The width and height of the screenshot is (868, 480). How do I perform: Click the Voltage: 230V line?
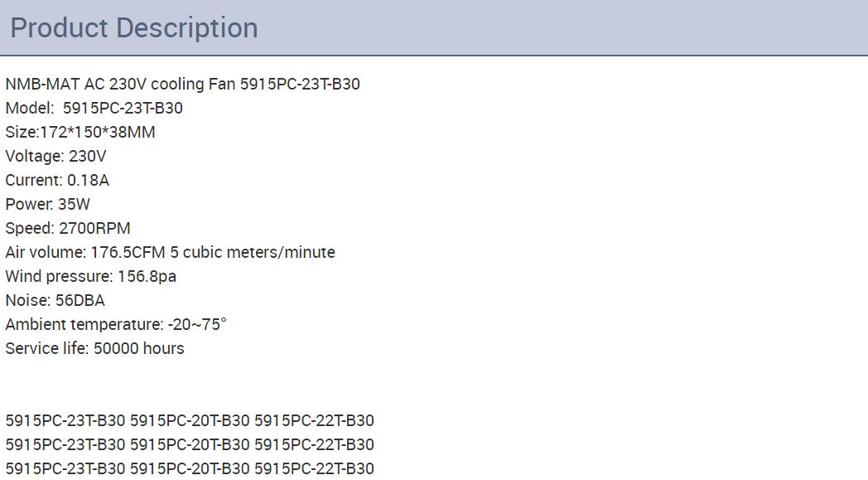[55, 157]
